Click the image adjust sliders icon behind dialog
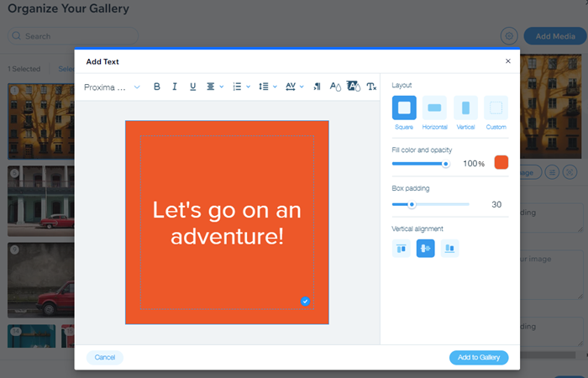The height and width of the screenshot is (378, 588). tap(552, 172)
